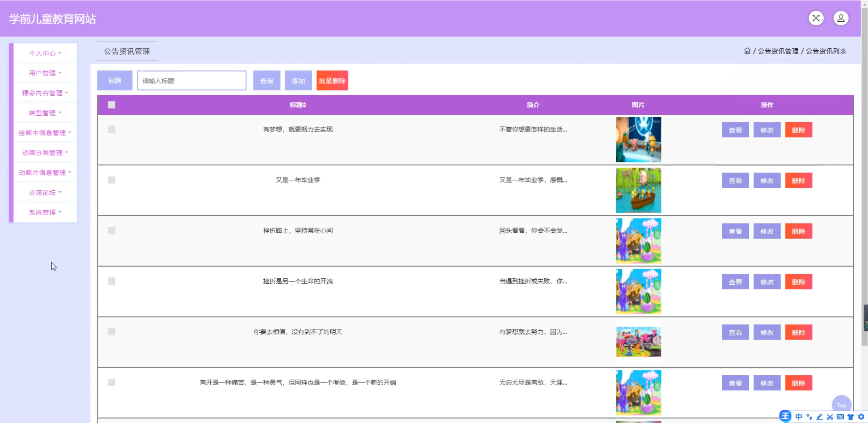Expand the 动画分类管理 sidebar menu
The width and height of the screenshot is (868, 423).
pyautogui.click(x=45, y=153)
